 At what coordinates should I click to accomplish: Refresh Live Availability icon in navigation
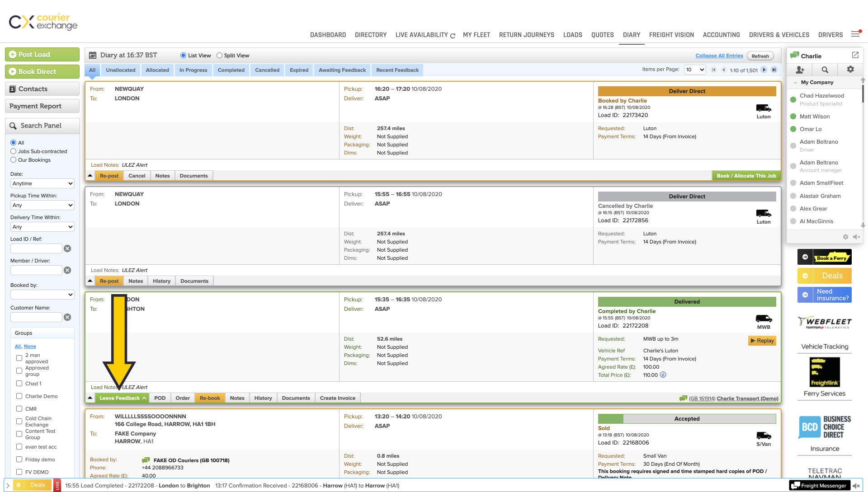pyautogui.click(x=453, y=35)
